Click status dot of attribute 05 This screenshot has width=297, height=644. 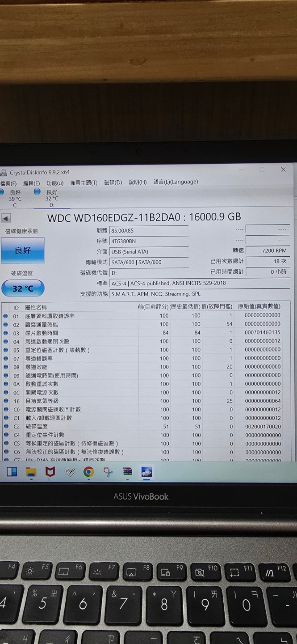pyautogui.click(x=6, y=350)
